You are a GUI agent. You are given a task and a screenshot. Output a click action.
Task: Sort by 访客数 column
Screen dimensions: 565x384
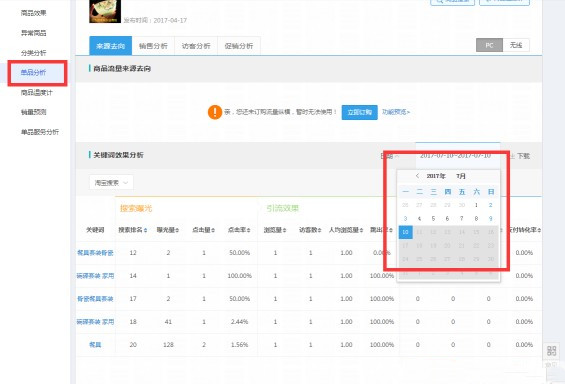tap(310, 230)
